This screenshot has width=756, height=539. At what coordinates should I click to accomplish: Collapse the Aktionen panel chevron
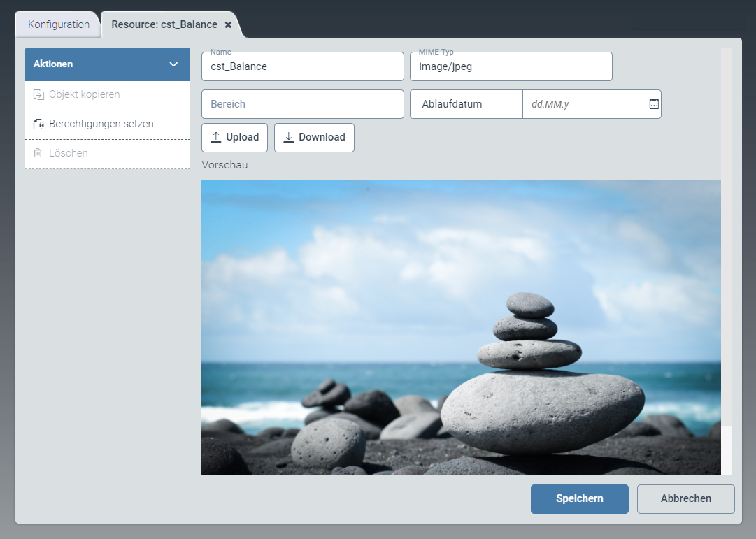[174, 64]
